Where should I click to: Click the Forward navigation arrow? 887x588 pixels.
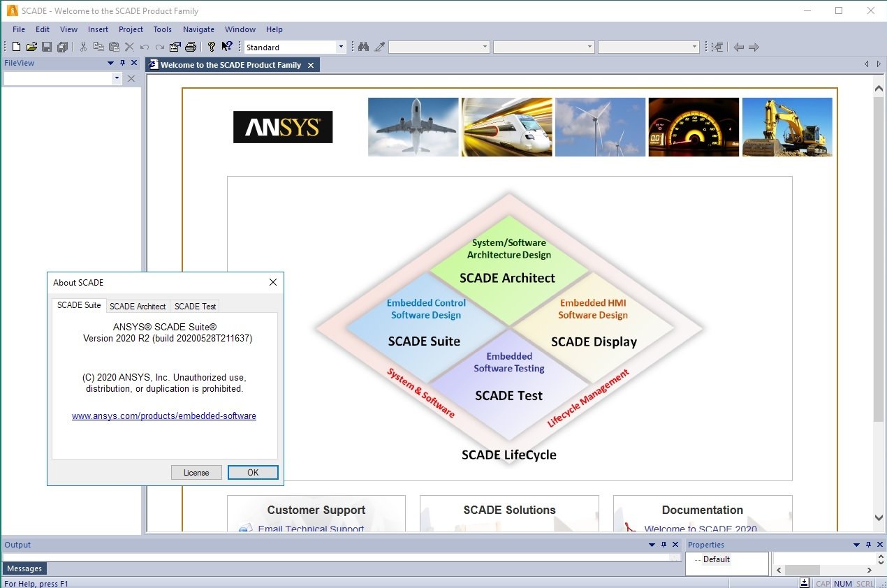pyautogui.click(x=754, y=47)
